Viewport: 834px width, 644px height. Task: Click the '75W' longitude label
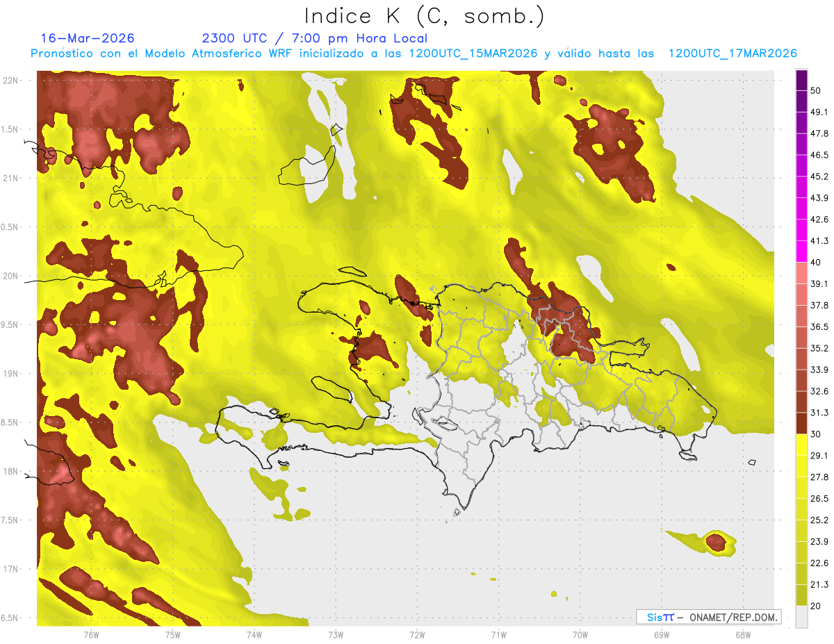tap(172, 634)
